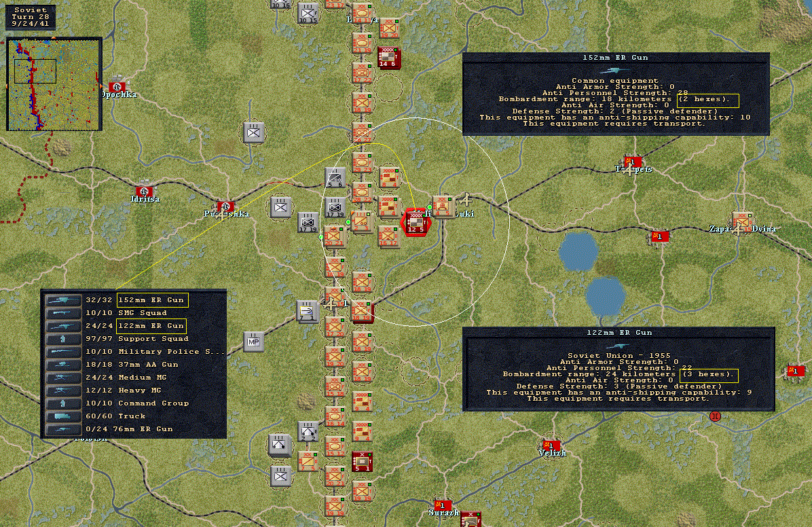Screen dimensions: 812x527
Task: Click the Heavy MG equipment row
Action: point(134,390)
